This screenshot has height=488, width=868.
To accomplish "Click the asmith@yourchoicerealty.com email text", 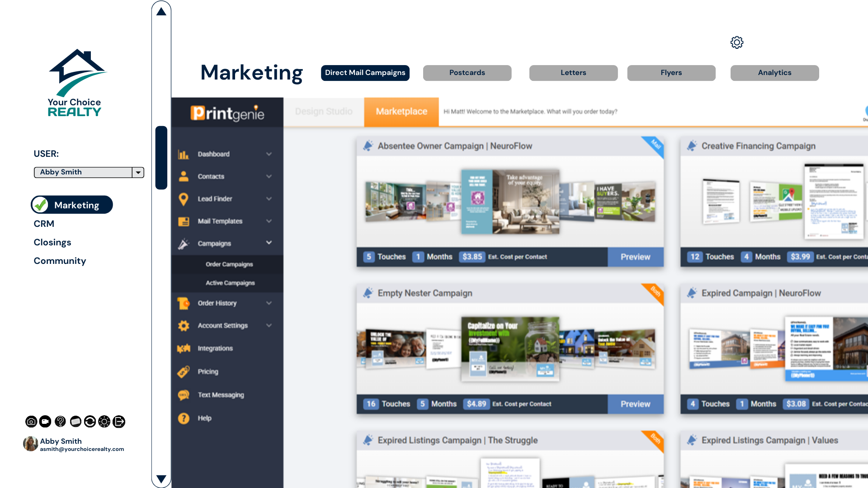I will tap(82, 449).
